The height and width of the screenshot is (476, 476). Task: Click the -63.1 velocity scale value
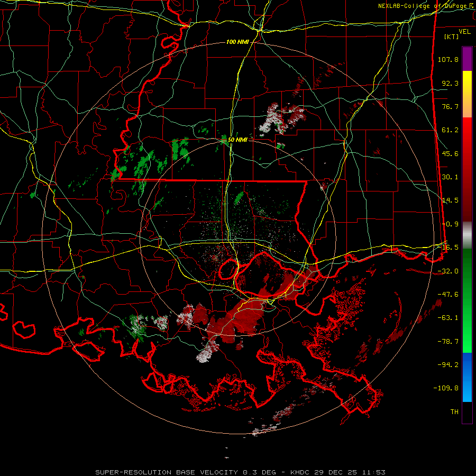pyautogui.click(x=448, y=318)
